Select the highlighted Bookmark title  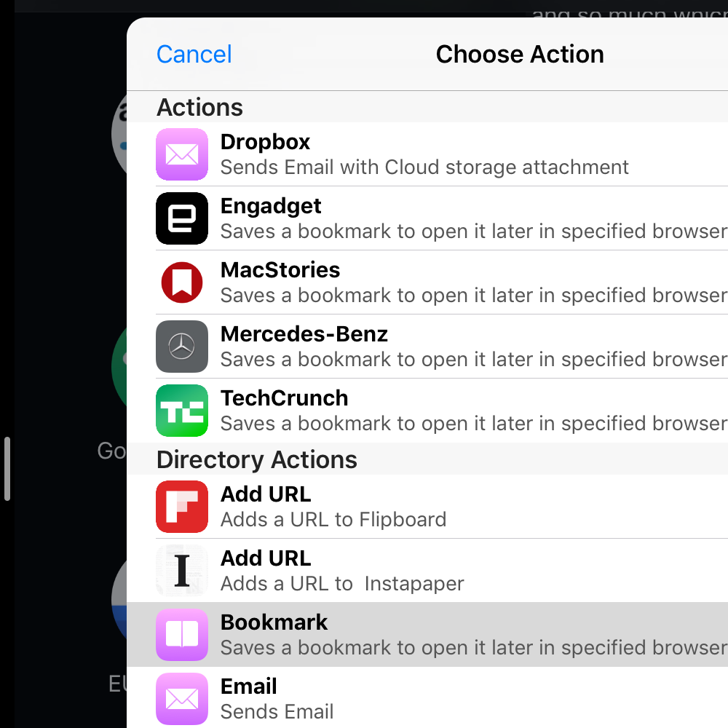tap(274, 622)
